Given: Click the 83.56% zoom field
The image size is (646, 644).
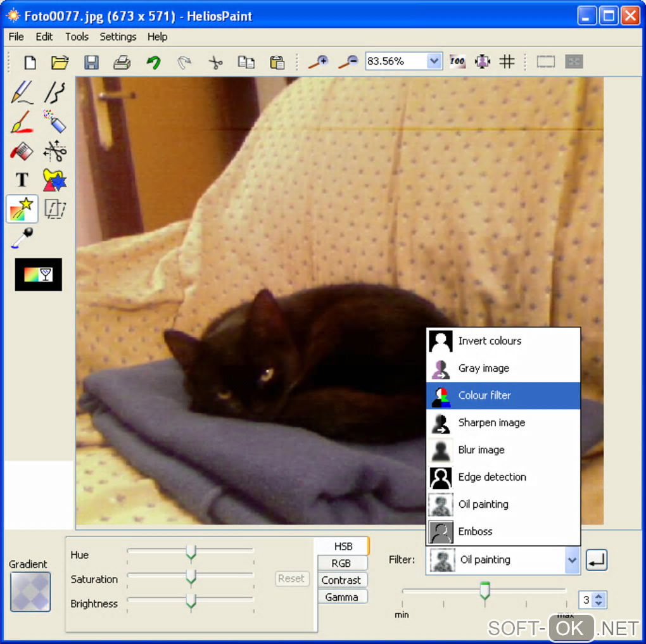Looking at the screenshot, I should click(396, 61).
